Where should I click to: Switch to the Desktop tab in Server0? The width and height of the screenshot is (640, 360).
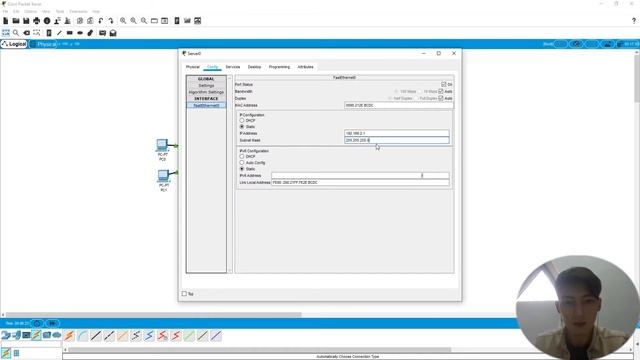[x=254, y=67]
